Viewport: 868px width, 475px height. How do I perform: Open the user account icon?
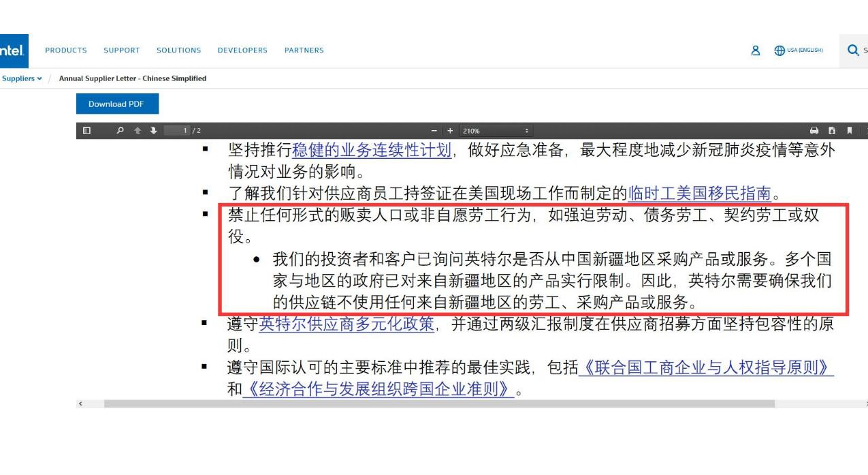(x=756, y=50)
